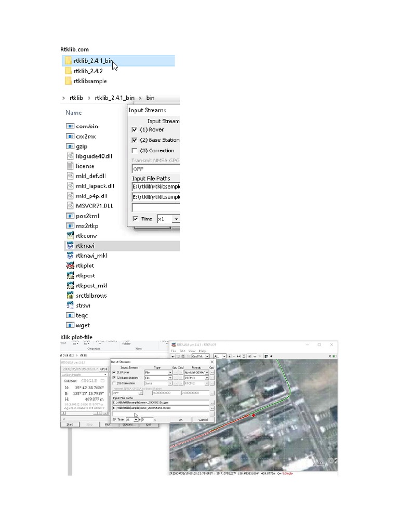Click the Exit button in RTKNAVI
This screenshot has height=532, width=399.
tap(149, 424)
